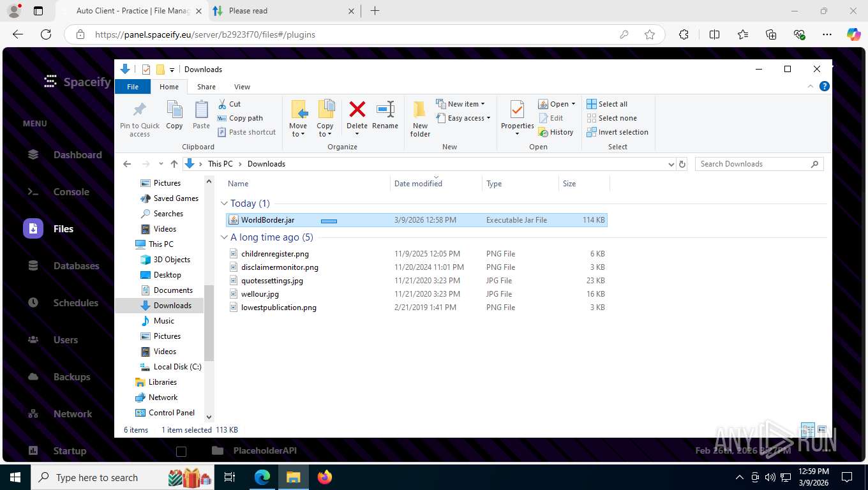Click the Edit command
The width and height of the screenshot is (868, 490).
coord(551,118)
